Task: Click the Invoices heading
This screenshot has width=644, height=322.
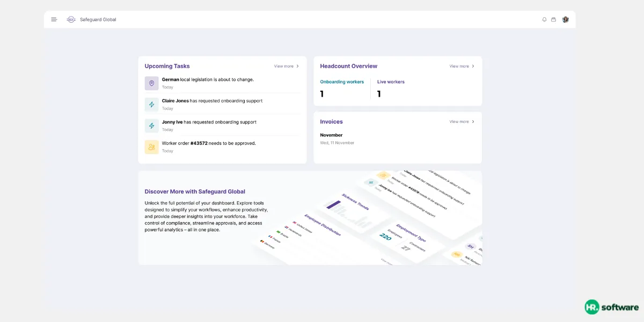Action: 331,122
